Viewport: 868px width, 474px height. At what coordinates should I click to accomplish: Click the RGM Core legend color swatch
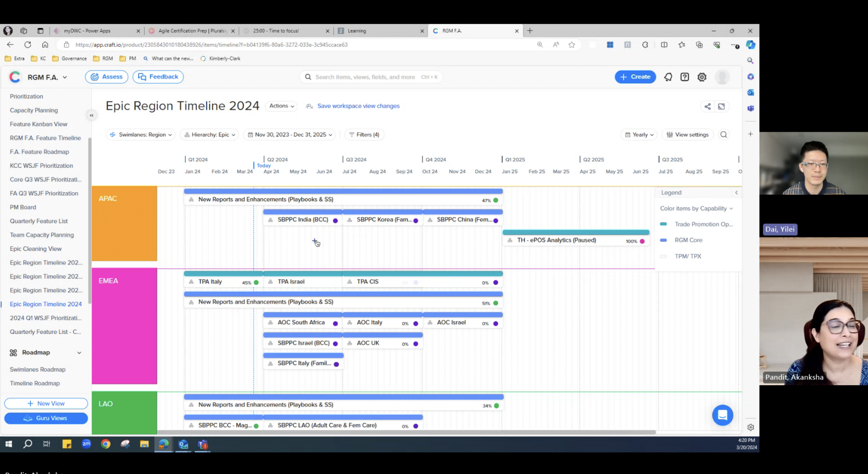coord(663,240)
